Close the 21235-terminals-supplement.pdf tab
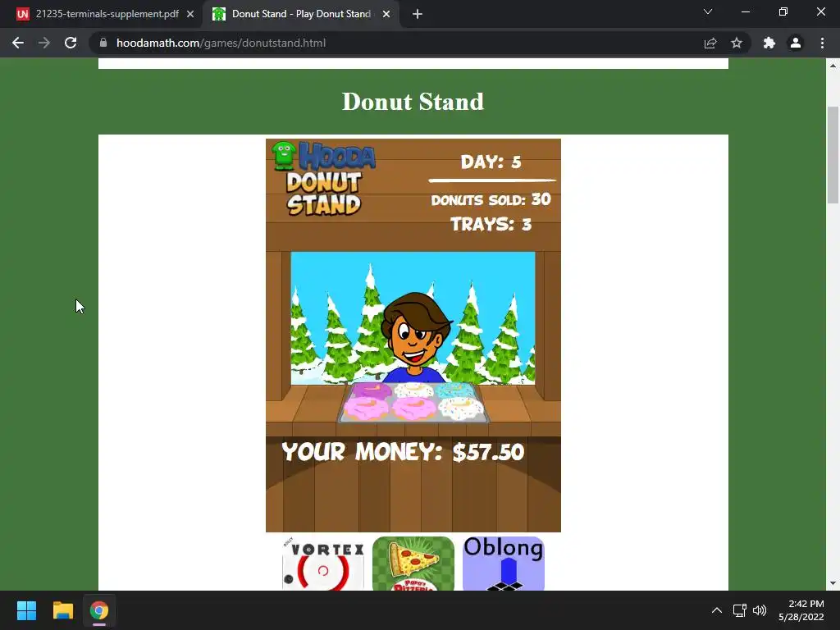The width and height of the screenshot is (840, 630). click(x=190, y=15)
